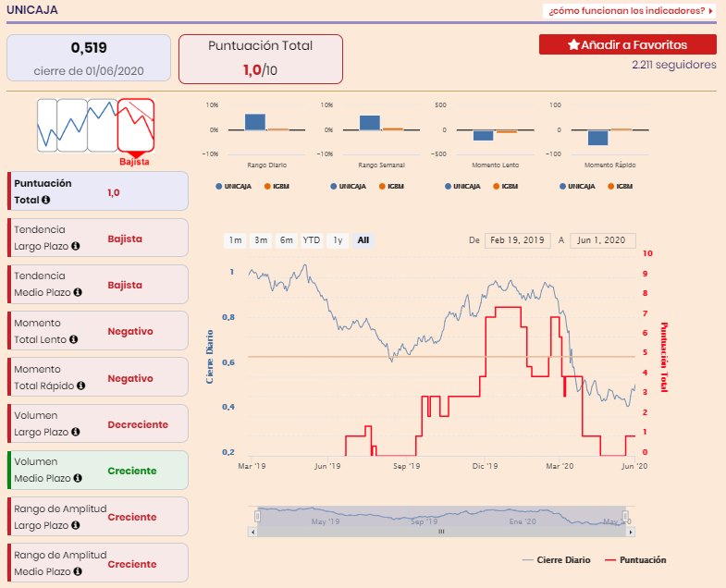This screenshot has width=726, height=588.
Task: Click the 0,519 closing price box
Action: 89,58
